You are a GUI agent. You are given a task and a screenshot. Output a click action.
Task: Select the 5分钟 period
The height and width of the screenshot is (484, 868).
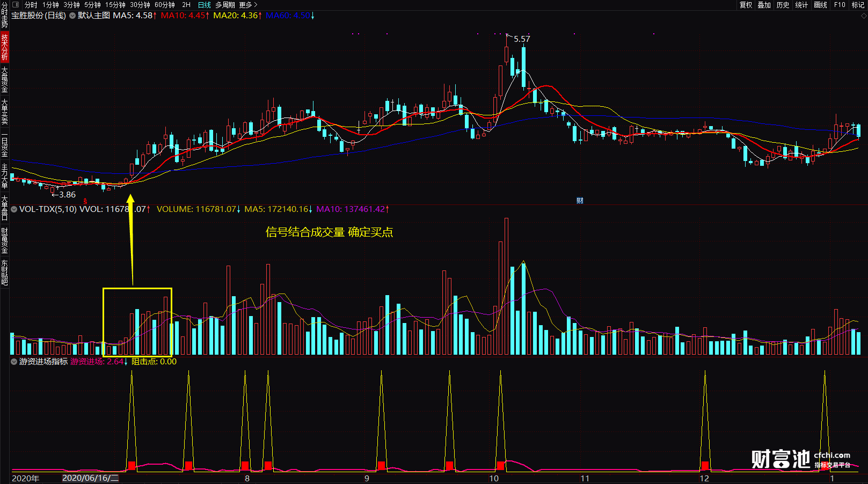coord(92,5)
